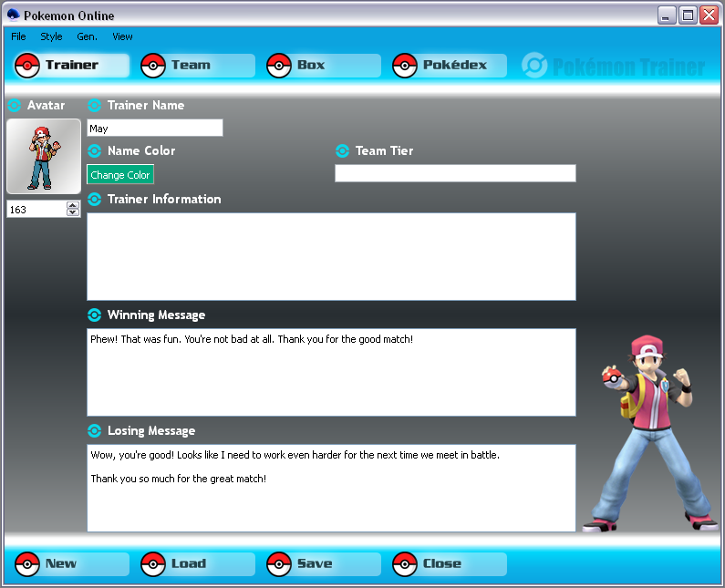The height and width of the screenshot is (588, 725).
Task: Maximize the Pokemon Online window
Action: [688, 15]
